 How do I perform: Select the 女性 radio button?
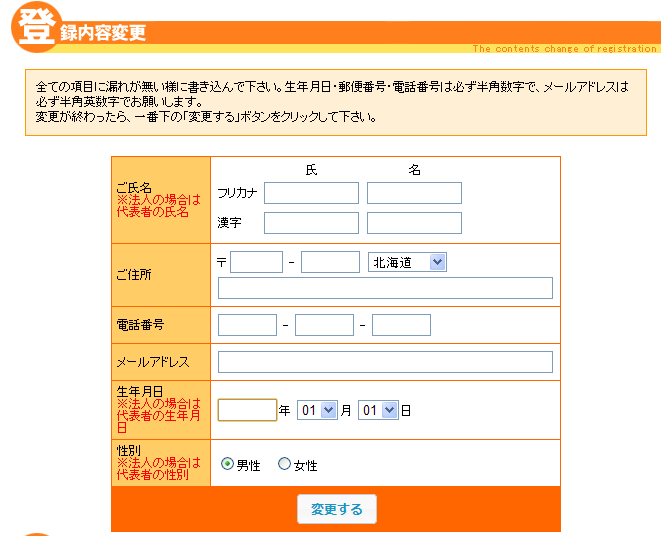(285, 464)
